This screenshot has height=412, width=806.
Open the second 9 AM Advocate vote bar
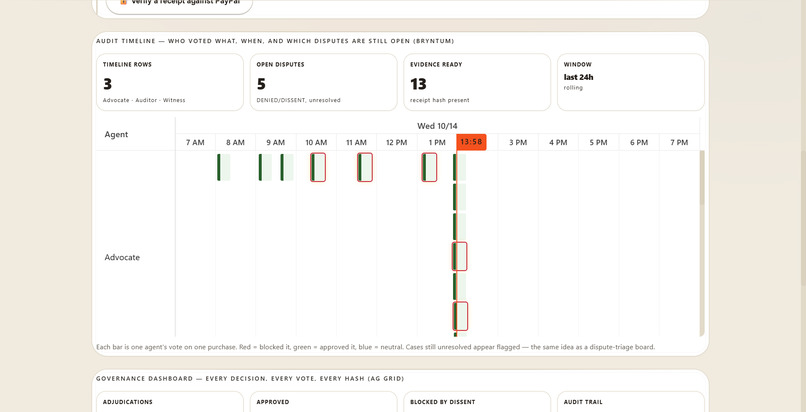287,167
